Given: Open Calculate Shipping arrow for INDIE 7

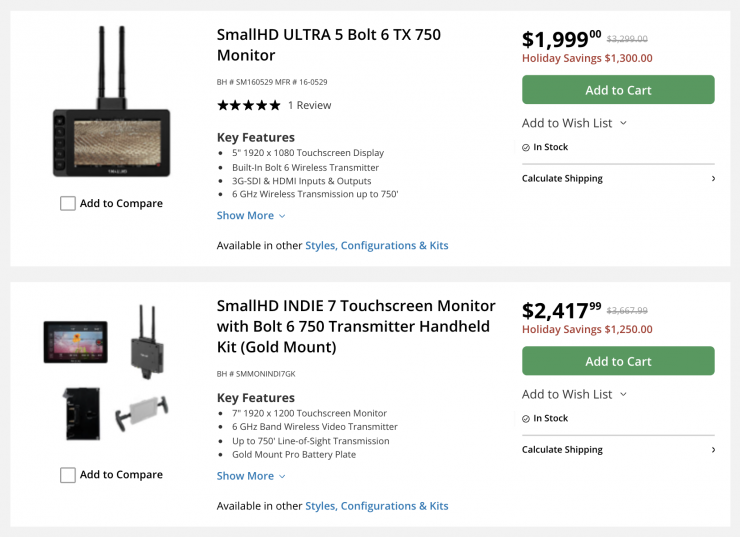Looking at the screenshot, I should coord(713,450).
